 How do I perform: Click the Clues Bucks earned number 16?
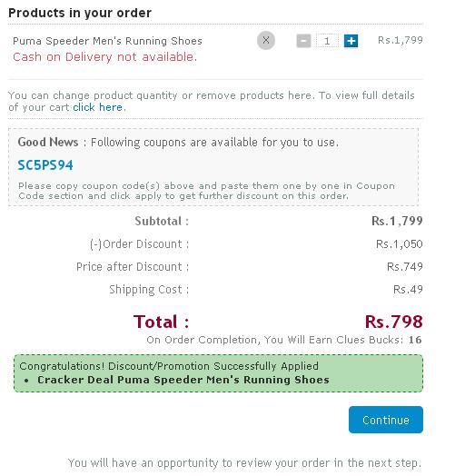415,340
